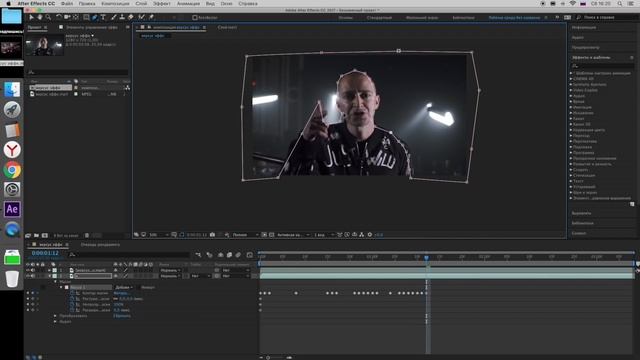The image size is (640, 360).
Task: Open active camera view dropdown
Action: point(293,235)
